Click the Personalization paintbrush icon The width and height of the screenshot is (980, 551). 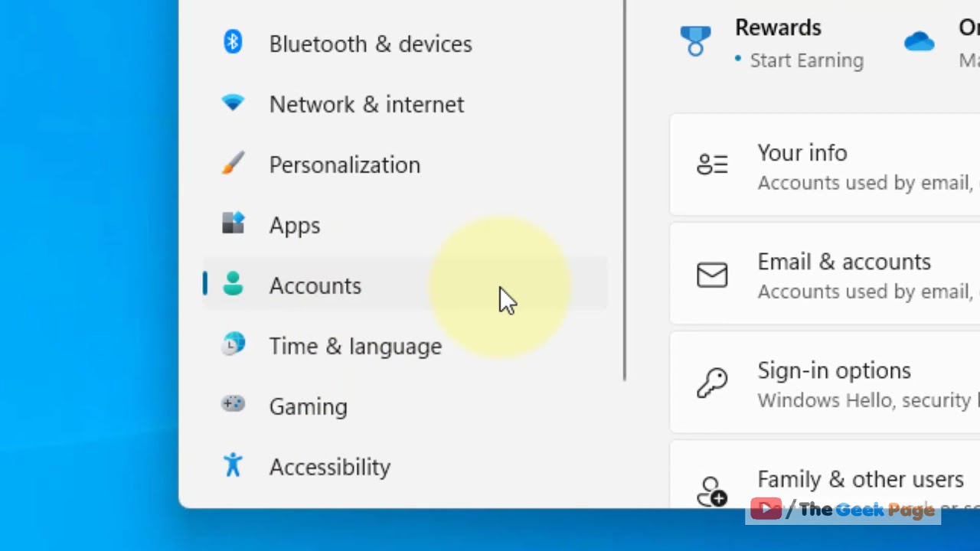click(233, 163)
